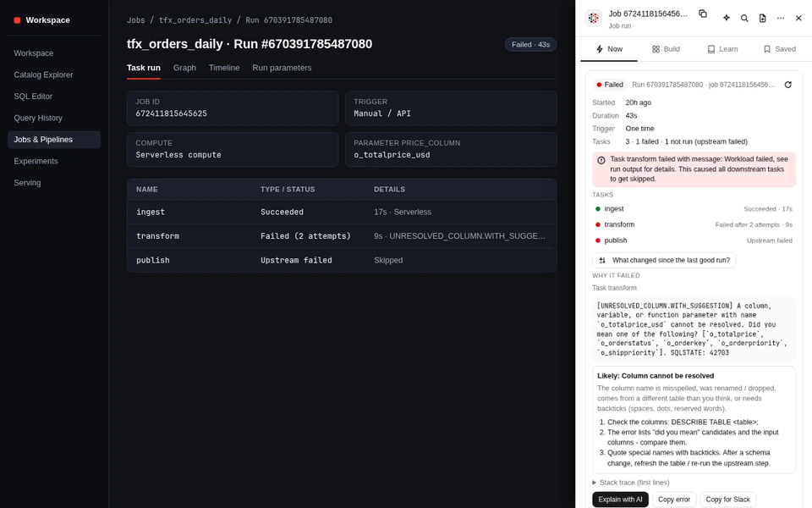Click the 'Task transform failed' error banner
This screenshot has width=812, height=508.
(x=694, y=169)
